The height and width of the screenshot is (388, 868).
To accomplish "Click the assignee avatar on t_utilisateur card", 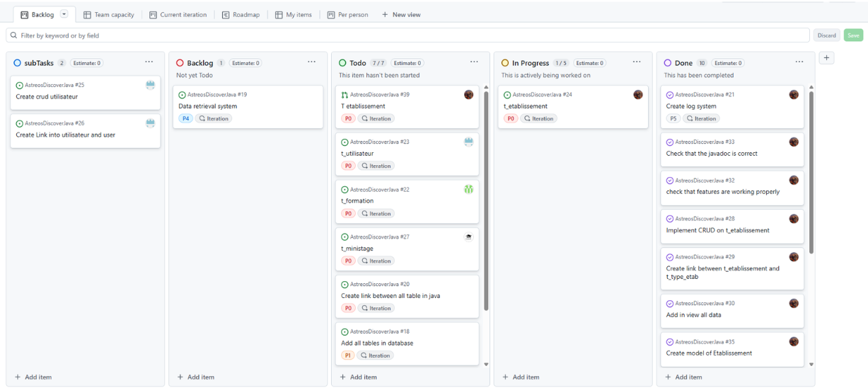I will coord(468,142).
